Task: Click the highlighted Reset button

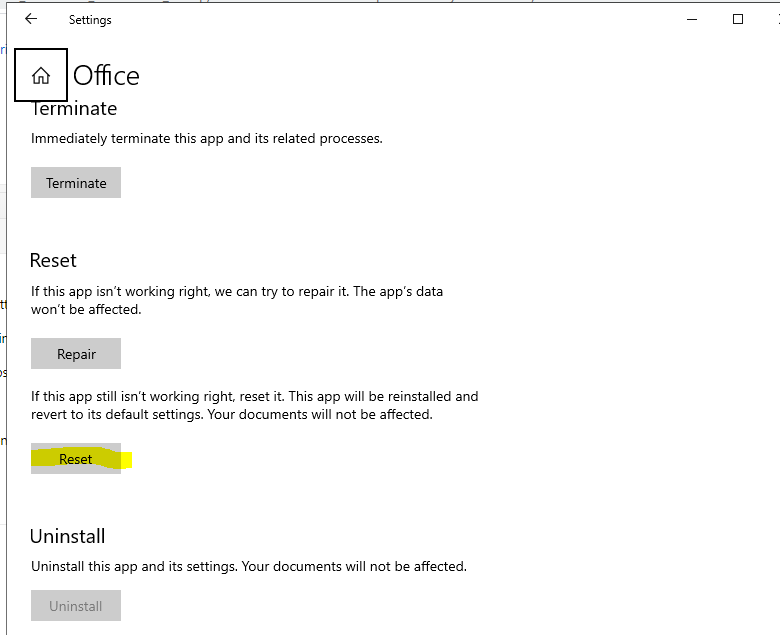Action: (x=76, y=458)
